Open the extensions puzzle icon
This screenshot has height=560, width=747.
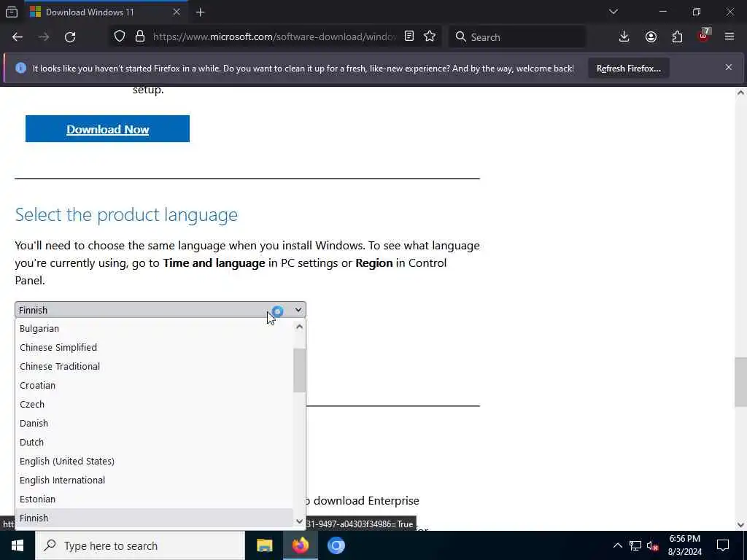coord(677,36)
